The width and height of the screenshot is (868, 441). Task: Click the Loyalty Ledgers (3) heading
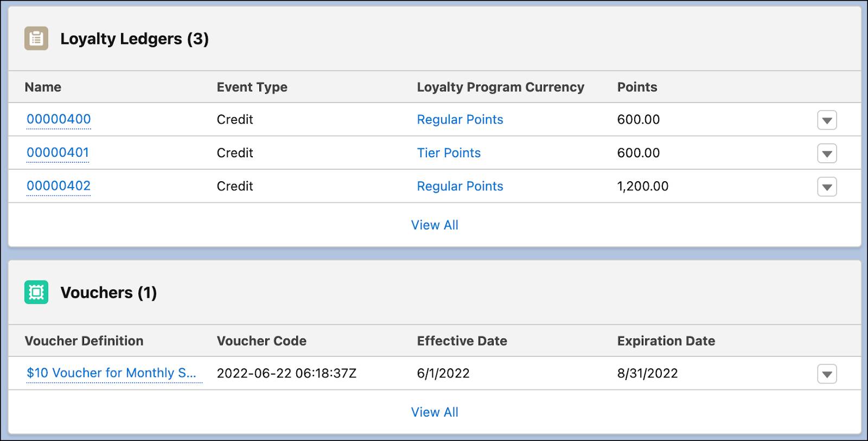pos(134,39)
